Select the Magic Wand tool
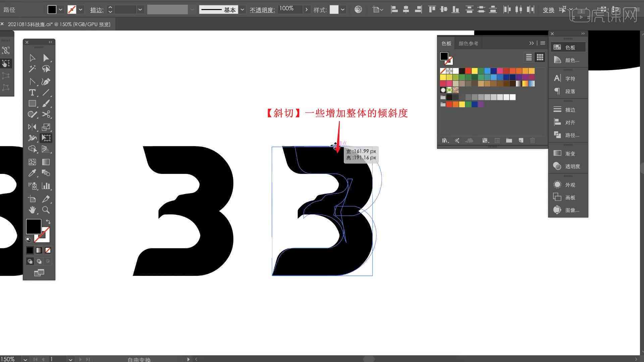 click(32, 69)
